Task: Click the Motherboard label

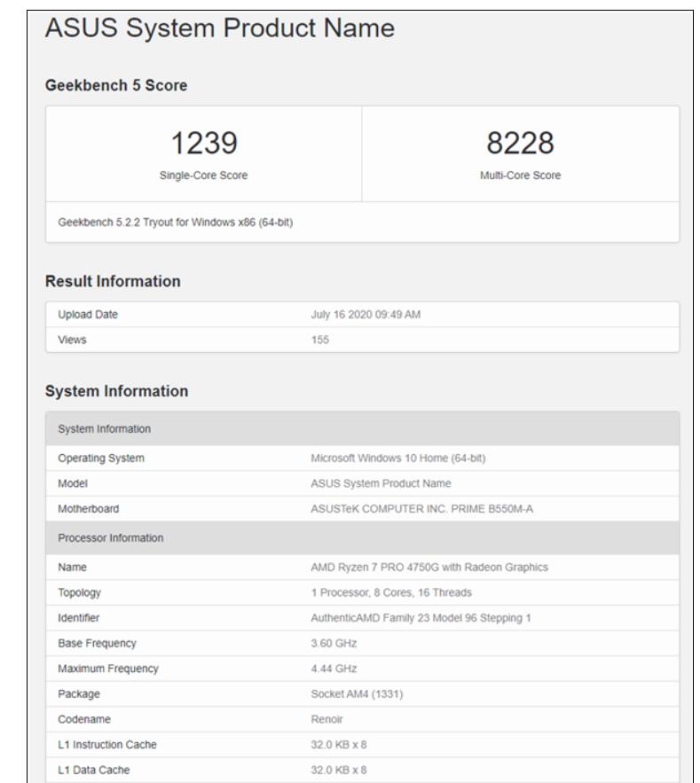Action: (x=89, y=509)
